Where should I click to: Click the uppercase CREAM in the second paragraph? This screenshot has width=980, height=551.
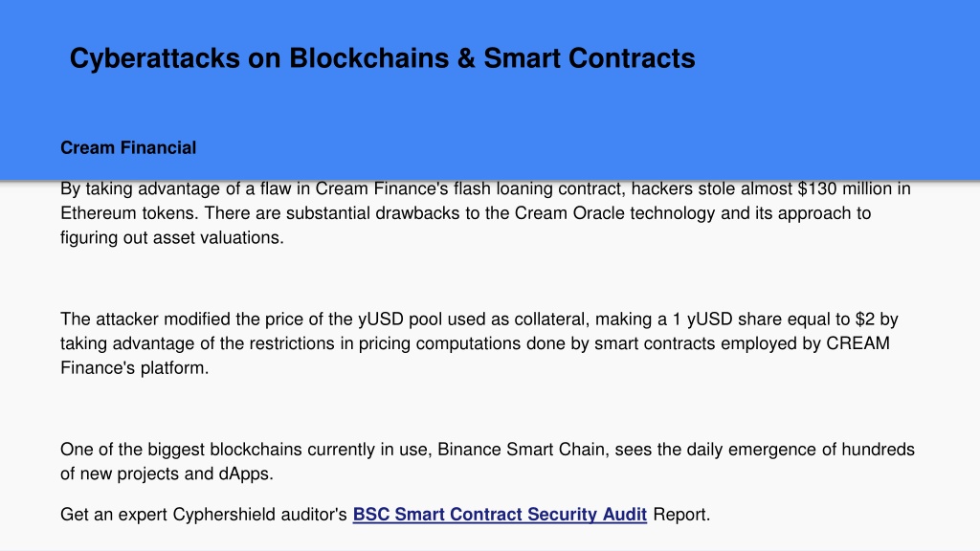tap(858, 343)
